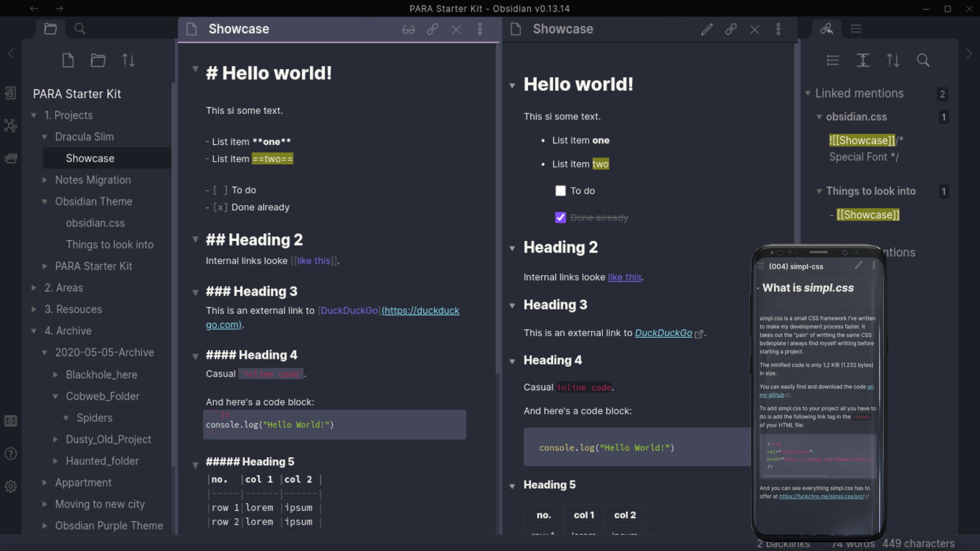The height and width of the screenshot is (551, 980).
Task: Open the outline tab in the right sidebar
Action: pos(856,29)
